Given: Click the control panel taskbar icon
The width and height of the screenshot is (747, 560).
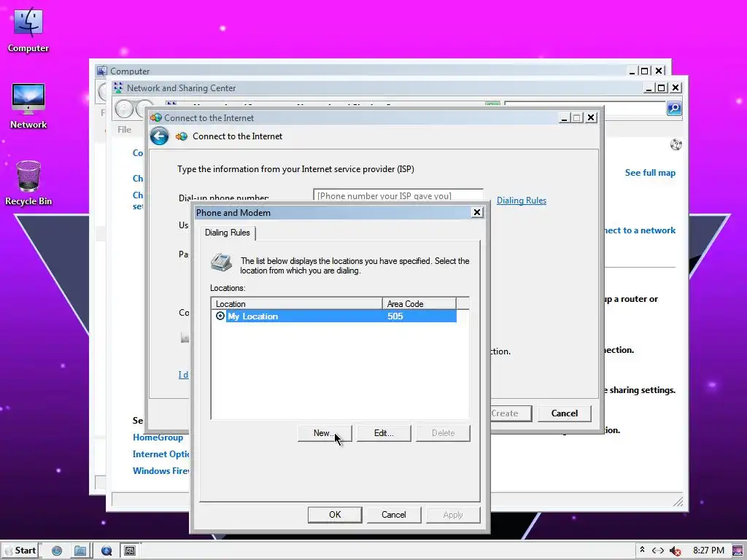Looking at the screenshot, I should pyautogui.click(x=130, y=551).
